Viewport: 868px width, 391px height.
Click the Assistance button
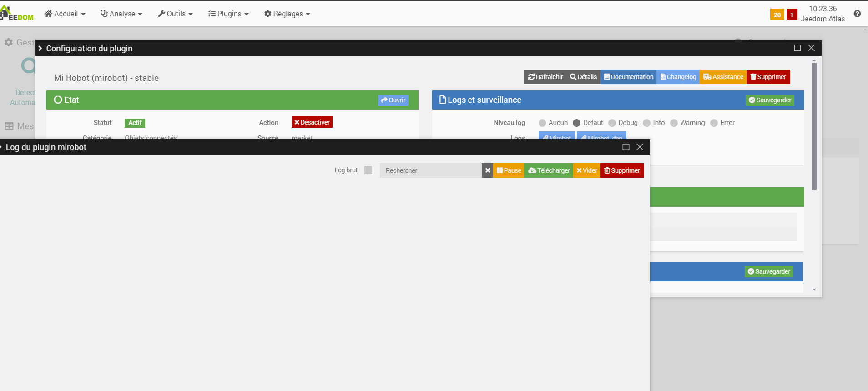coord(723,77)
